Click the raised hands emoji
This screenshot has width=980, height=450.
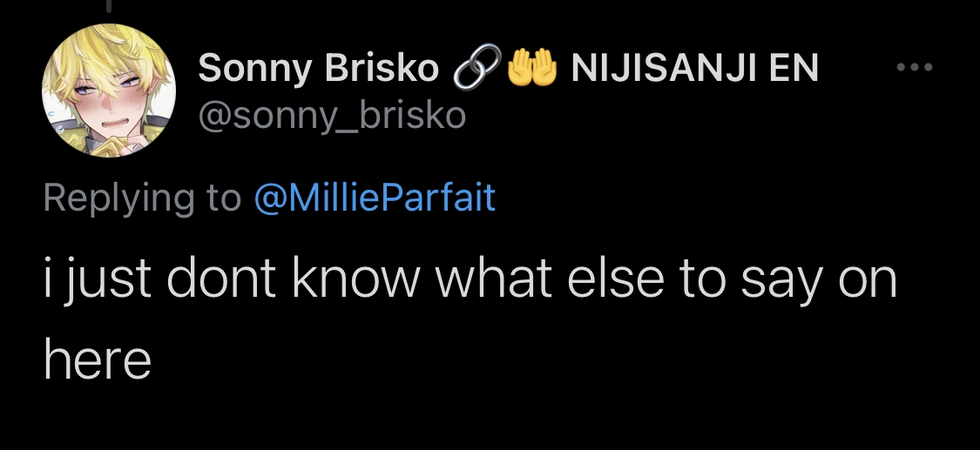pyautogui.click(x=532, y=68)
